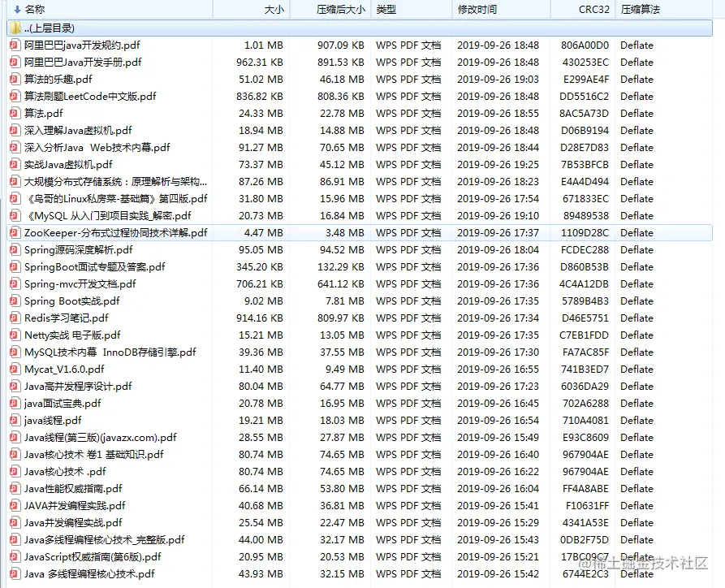Click PDF icon of MySQL技术内幕 InnoDB file

coord(15,352)
